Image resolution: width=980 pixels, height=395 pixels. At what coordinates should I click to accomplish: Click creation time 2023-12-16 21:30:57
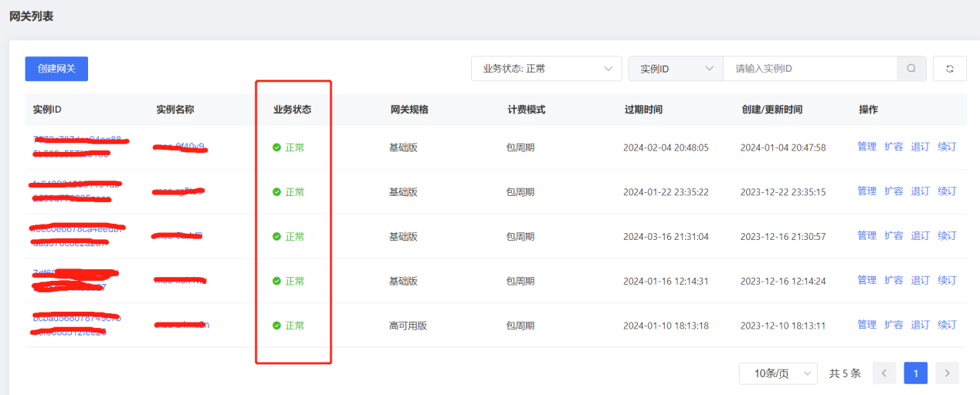(x=783, y=236)
